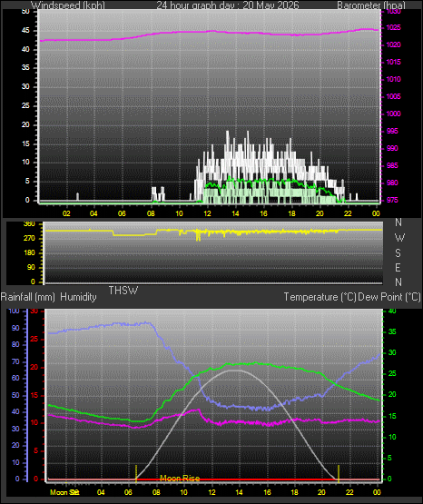
Task: Click the THSW label
Action: click(123, 291)
